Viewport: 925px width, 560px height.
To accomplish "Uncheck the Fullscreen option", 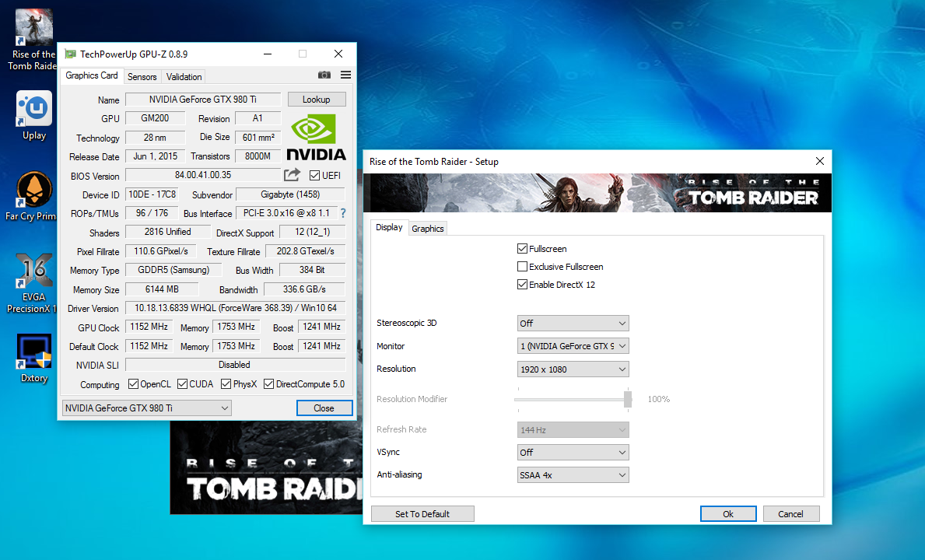I will coord(522,249).
